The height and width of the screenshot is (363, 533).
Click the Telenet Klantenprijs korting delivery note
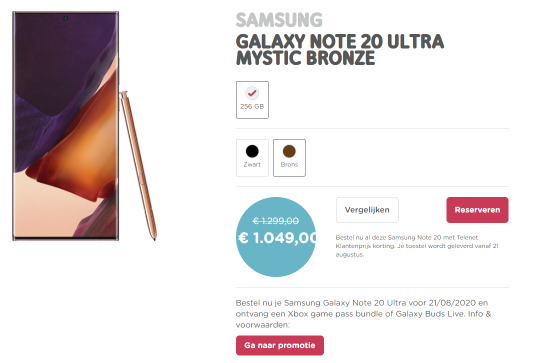pyautogui.click(x=417, y=246)
